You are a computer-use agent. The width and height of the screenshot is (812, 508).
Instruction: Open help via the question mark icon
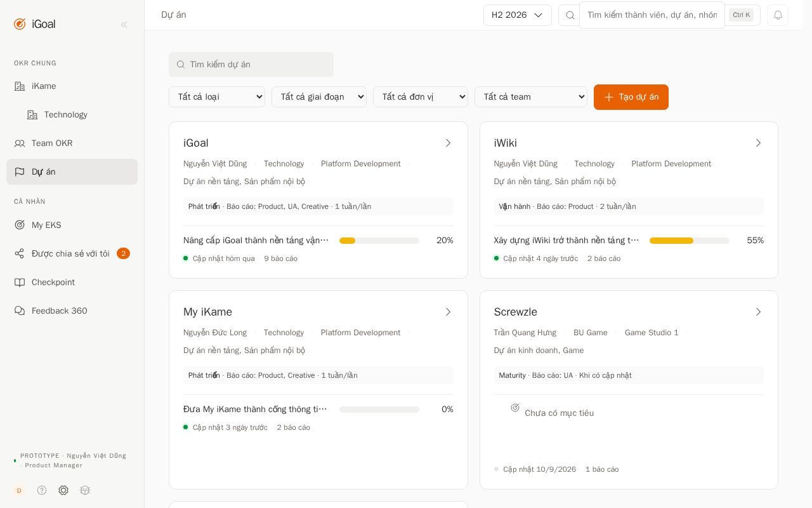pos(42,490)
